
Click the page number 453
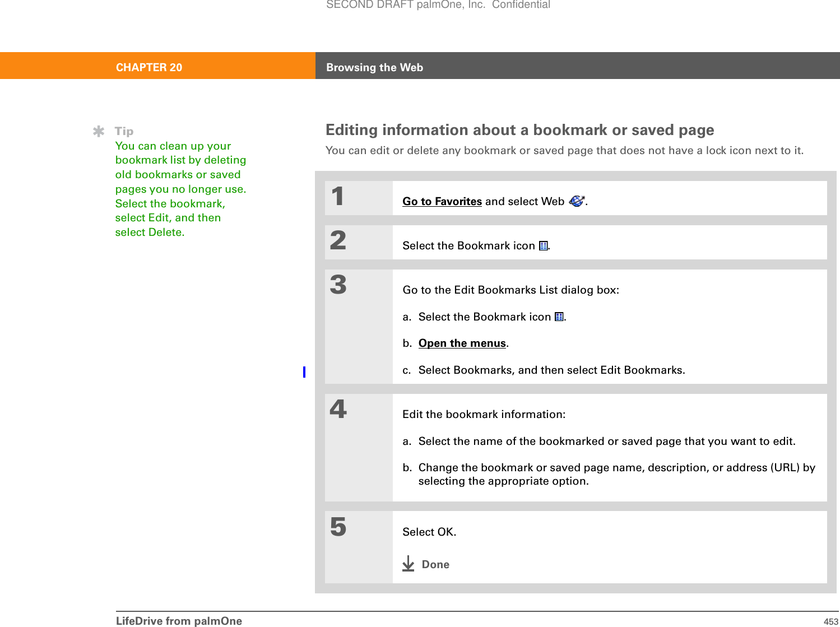pos(830,621)
